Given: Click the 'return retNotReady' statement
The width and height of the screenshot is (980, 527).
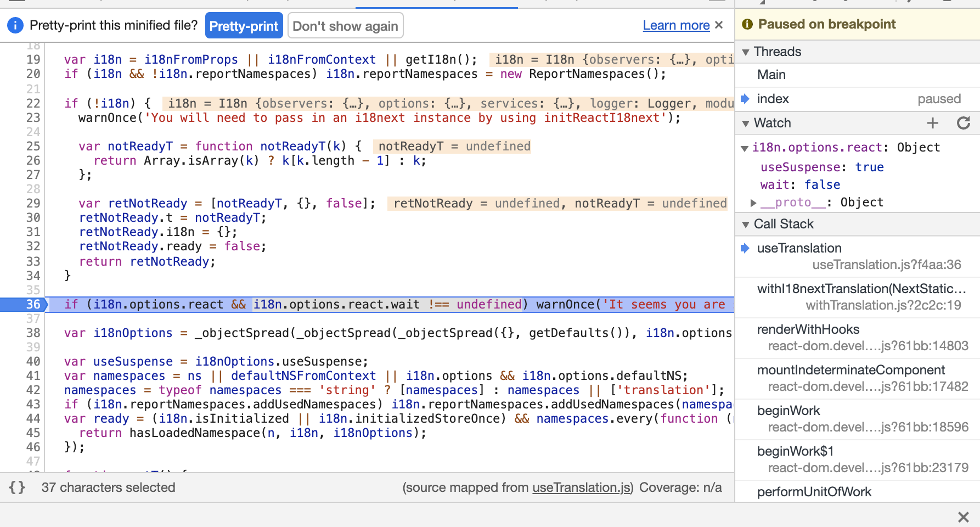Looking at the screenshot, I should 147,261.
